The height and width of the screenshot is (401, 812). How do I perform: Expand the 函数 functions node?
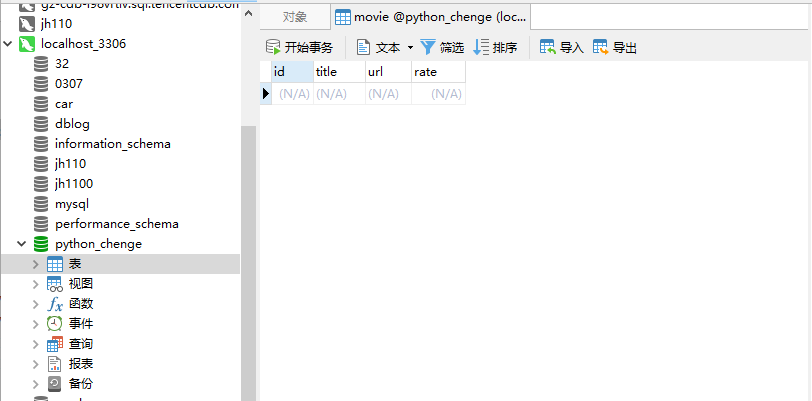point(35,304)
